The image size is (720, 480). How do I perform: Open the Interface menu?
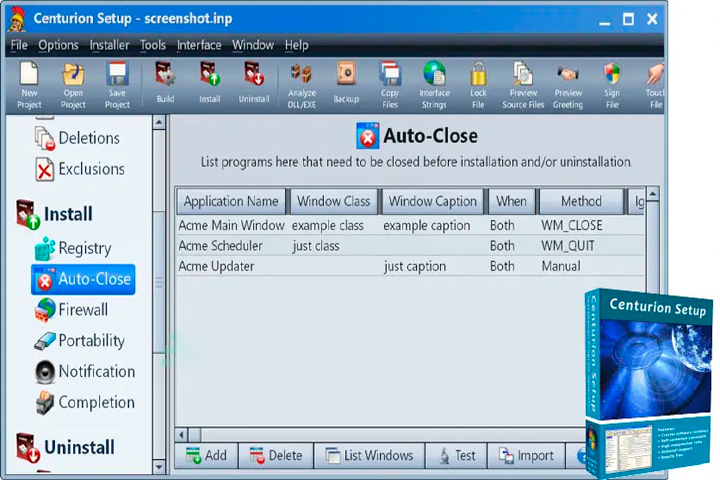199,45
